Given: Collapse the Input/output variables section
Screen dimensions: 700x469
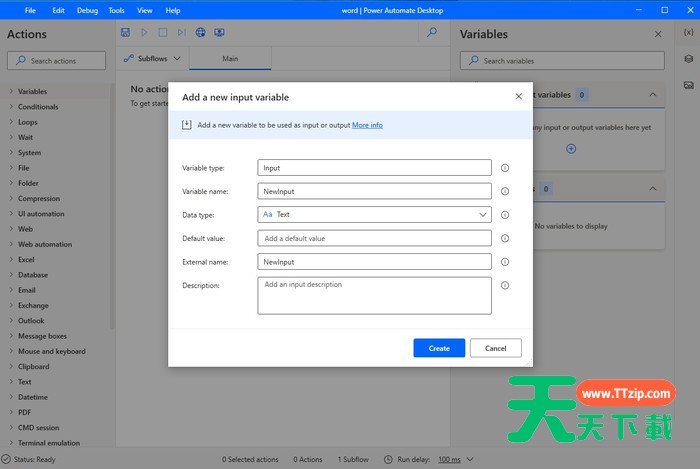Looking at the screenshot, I should coord(652,95).
